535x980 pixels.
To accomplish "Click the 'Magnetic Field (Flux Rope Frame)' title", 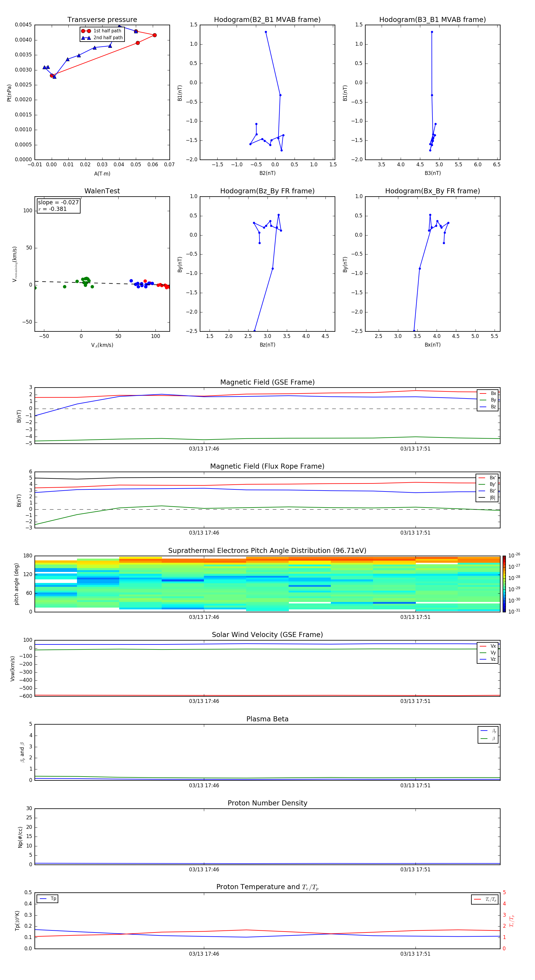I will [267, 467].
